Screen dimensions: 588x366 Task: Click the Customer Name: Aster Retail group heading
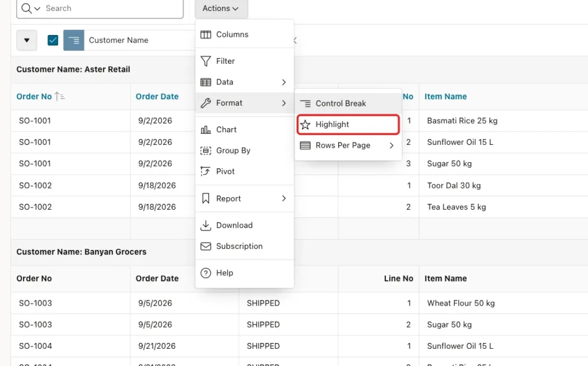click(x=73, y=70)
